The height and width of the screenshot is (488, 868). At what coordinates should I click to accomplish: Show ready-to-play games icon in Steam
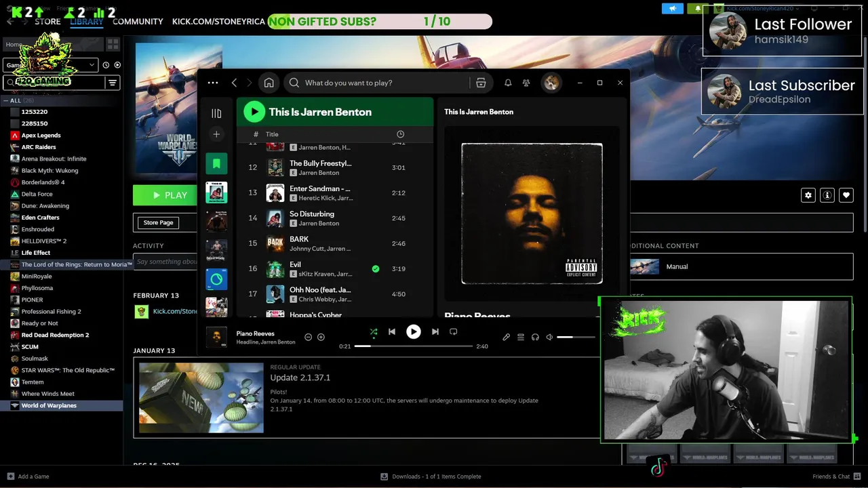(x=117, y=65)
